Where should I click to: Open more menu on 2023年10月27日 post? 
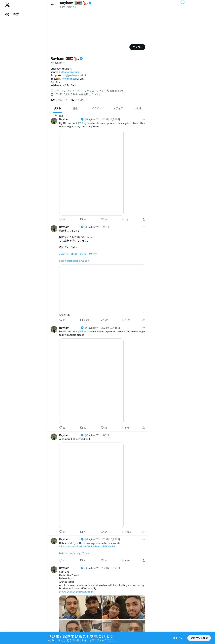pyautogui.click(x=144, y=568)
